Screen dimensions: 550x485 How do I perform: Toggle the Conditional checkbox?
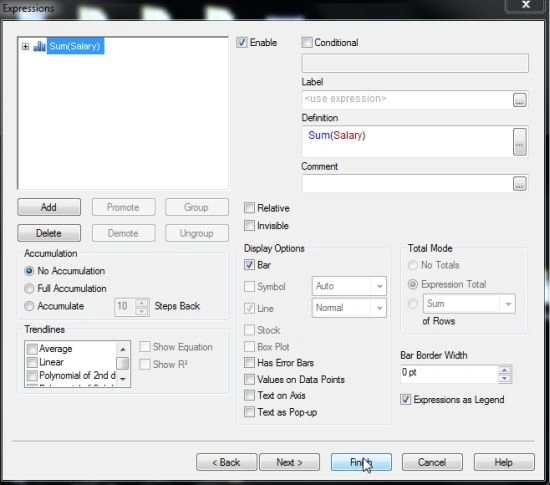[307, 43]
